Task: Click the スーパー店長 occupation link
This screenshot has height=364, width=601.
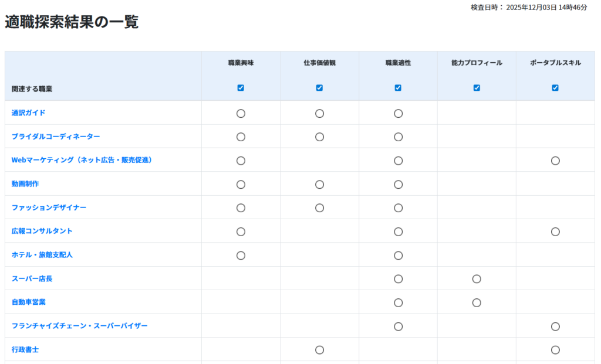Action: coord(32,278)
